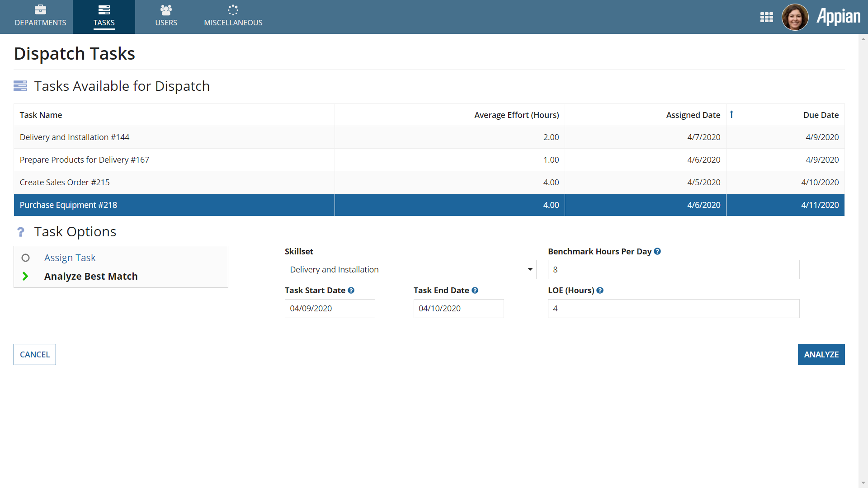868x488 pixels.
Task: Select the Create Sales Order #215 row
Action: pos(65,183)
